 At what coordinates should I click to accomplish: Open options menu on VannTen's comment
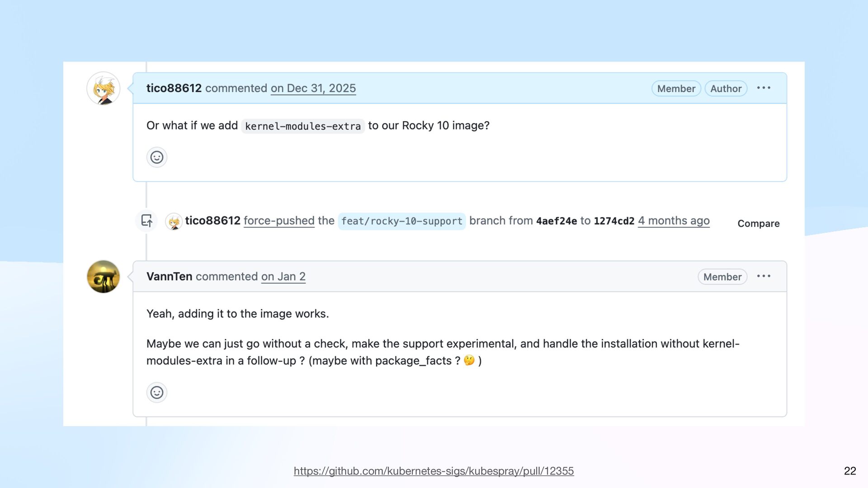pos(764,276)
